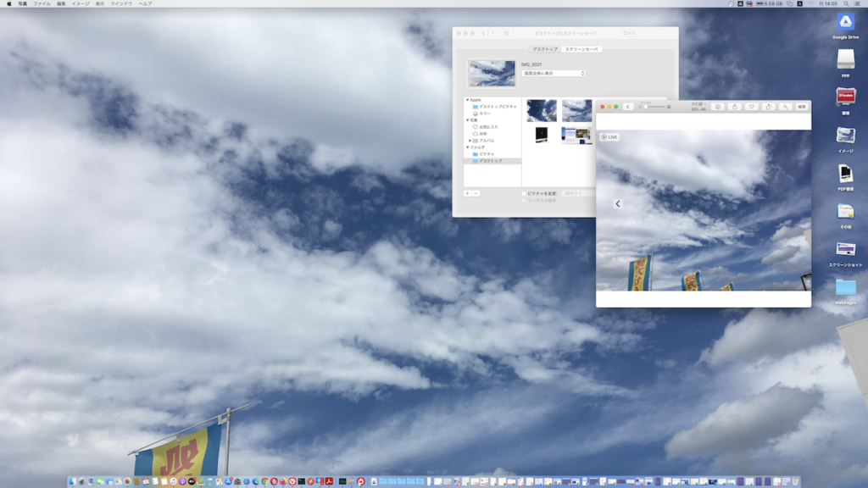868x488 pixels.
Task: Collapse the フォルダ section triangle
Action: (x=467, y=147)
